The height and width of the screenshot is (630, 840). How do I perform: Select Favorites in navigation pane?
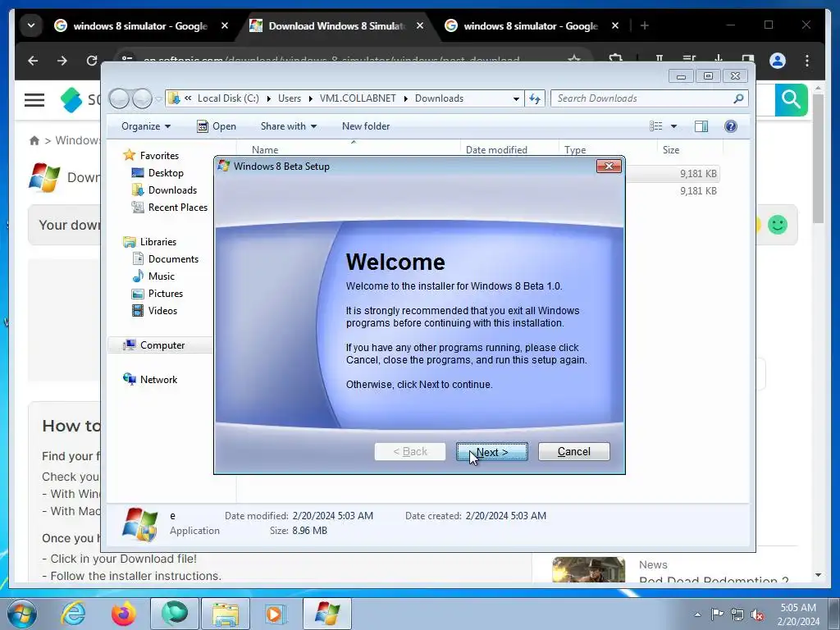click(x=159, y=155)
